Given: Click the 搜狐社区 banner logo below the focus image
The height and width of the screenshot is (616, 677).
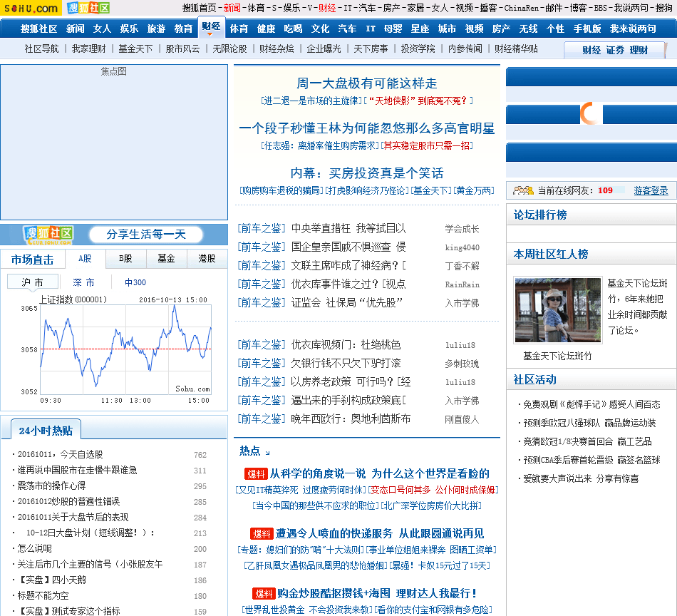Looking at the screenshot, I should [48, 235].
